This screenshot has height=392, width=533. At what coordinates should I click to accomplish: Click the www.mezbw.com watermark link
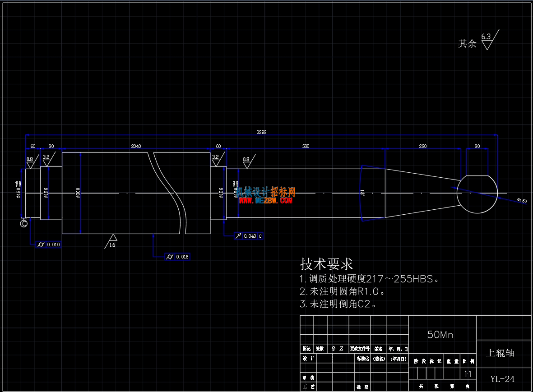pos(265,201)
